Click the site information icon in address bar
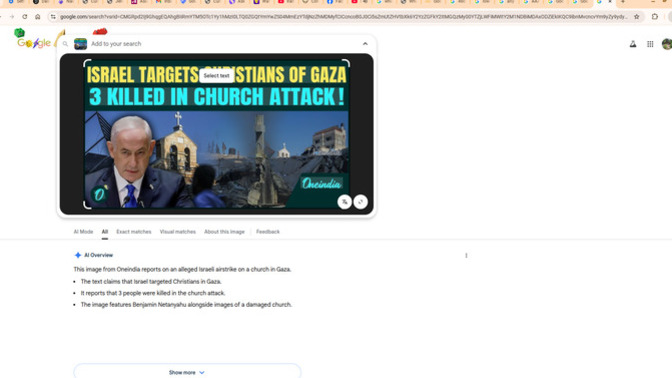 53,17
